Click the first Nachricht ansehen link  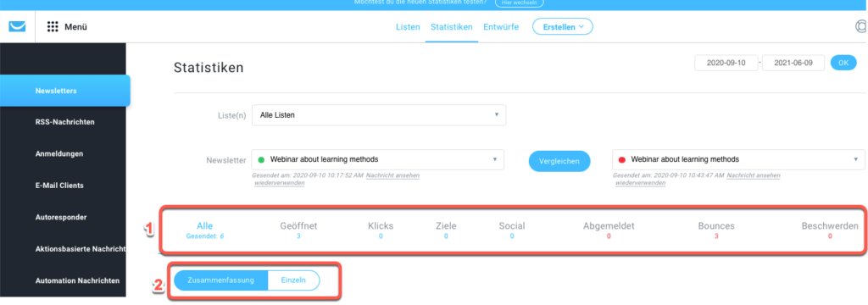point(392,175)
